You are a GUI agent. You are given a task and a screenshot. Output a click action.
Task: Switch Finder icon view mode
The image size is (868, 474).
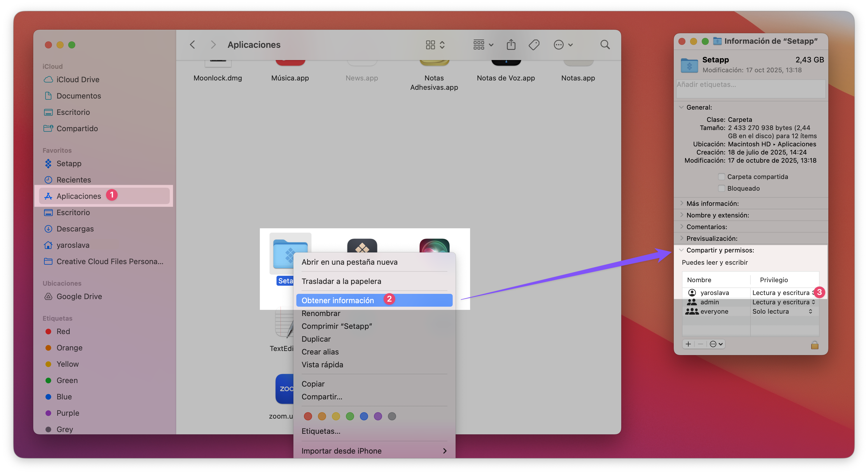pos(435,45)
